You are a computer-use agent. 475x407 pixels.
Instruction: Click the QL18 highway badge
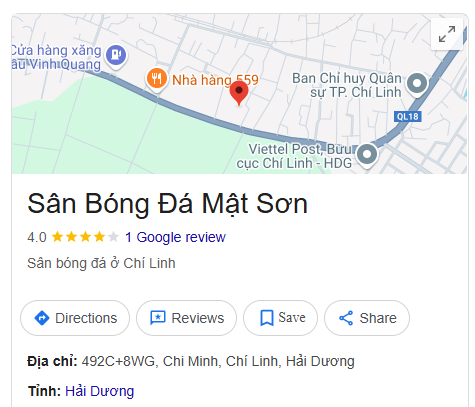408,117
